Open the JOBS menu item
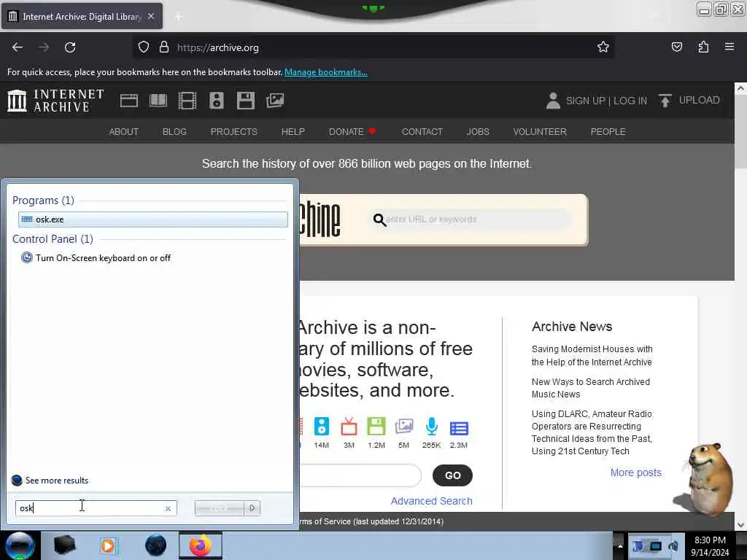 pos(478,131)
